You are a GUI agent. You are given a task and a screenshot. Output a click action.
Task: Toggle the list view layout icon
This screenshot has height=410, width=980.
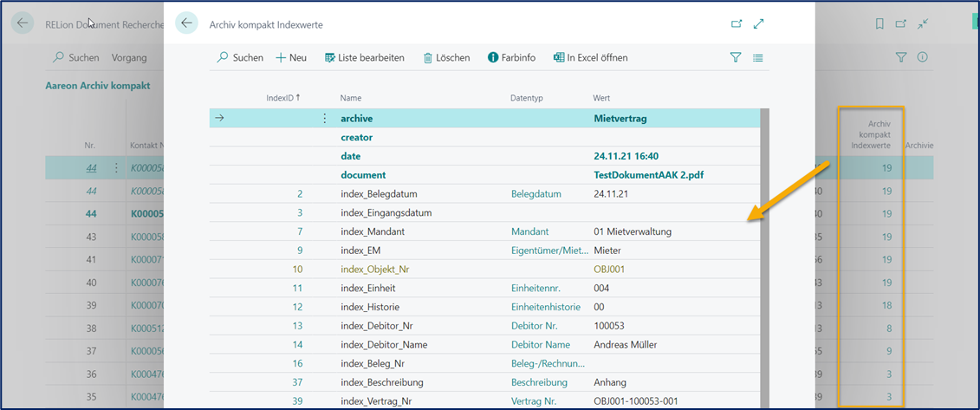(x=758, y=58)
